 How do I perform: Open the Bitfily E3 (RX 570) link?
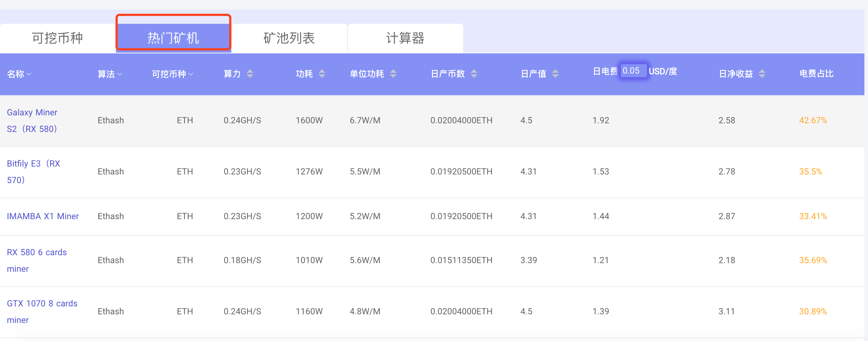[33, 172]
